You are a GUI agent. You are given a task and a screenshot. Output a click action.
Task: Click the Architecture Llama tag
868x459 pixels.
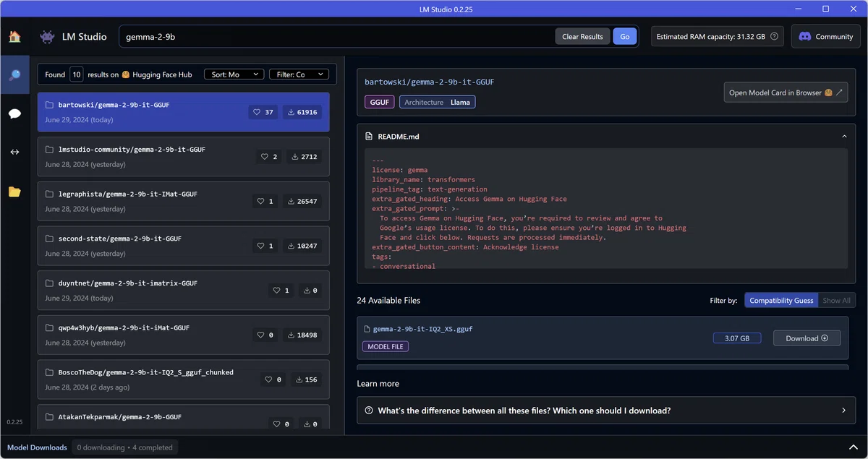[x=437, y=102]
